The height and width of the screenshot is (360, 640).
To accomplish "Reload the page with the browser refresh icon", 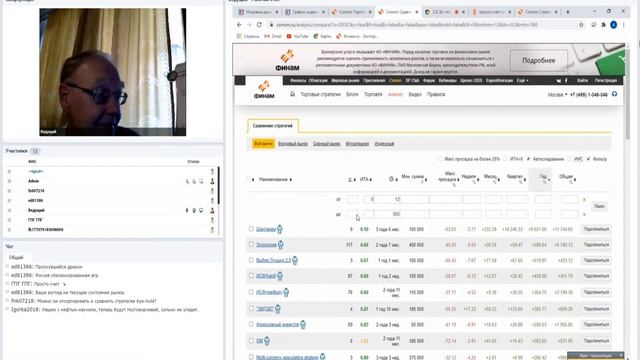I will pos(259,25).
